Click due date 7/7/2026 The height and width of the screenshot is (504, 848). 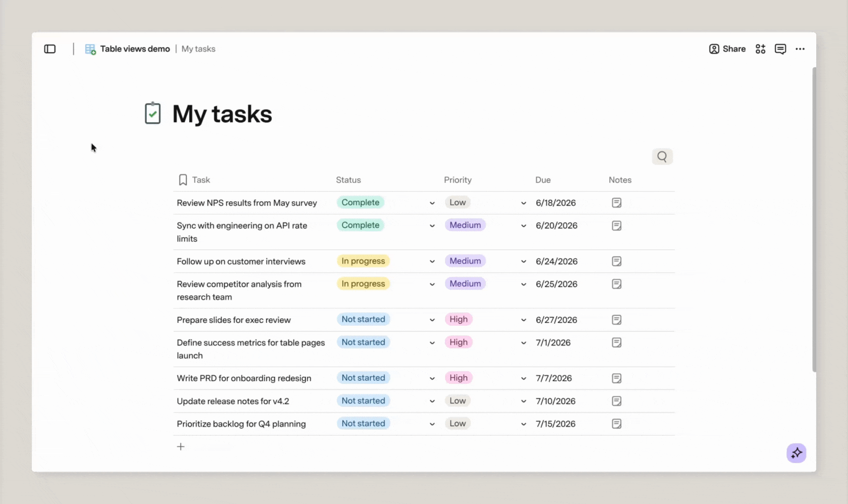[x=554, y=378]
